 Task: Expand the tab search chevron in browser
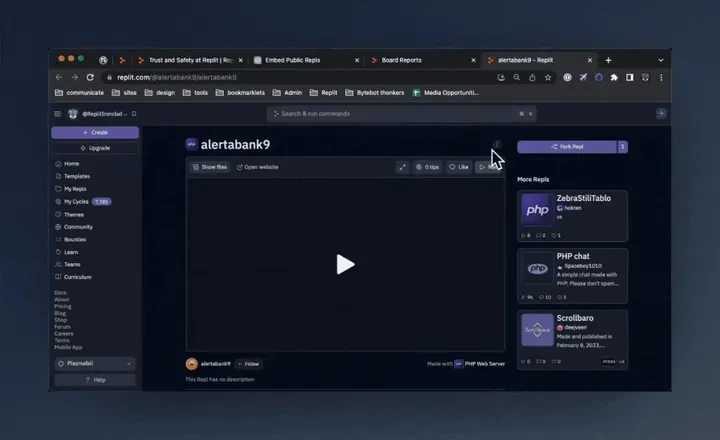point(661,60)
